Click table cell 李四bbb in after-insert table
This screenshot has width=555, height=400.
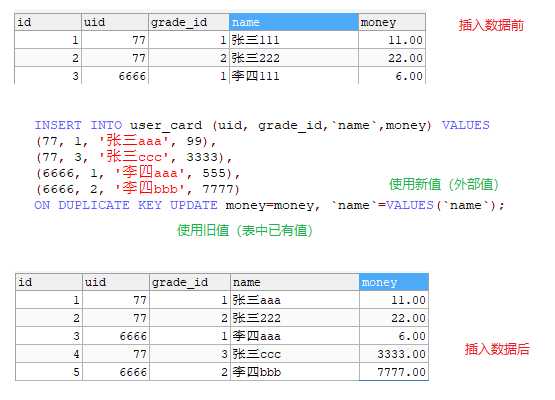(x=294, y=372)
